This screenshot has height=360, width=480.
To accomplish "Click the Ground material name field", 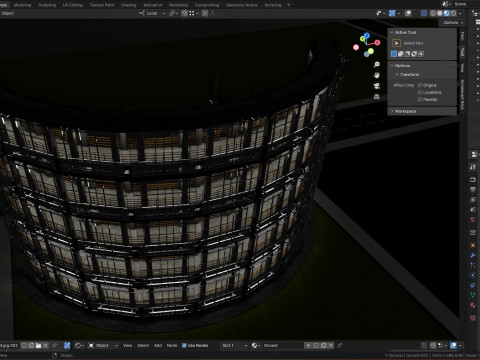I will 283,345.
